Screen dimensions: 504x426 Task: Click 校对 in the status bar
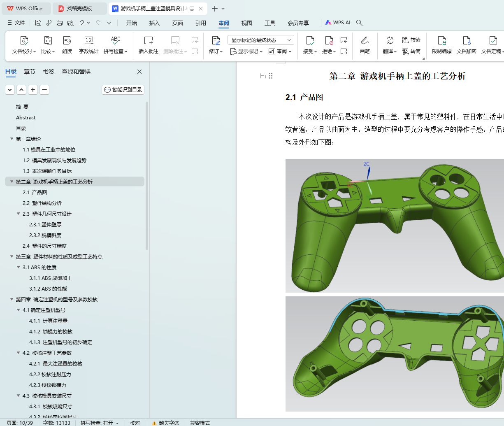click(135, 423)
